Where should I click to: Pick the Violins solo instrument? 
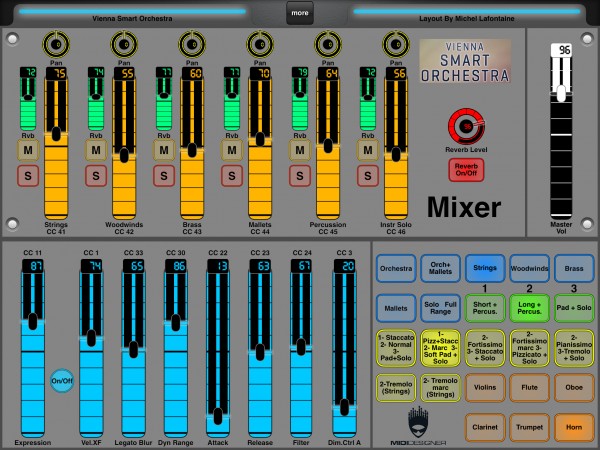click(x=485, y=388)
